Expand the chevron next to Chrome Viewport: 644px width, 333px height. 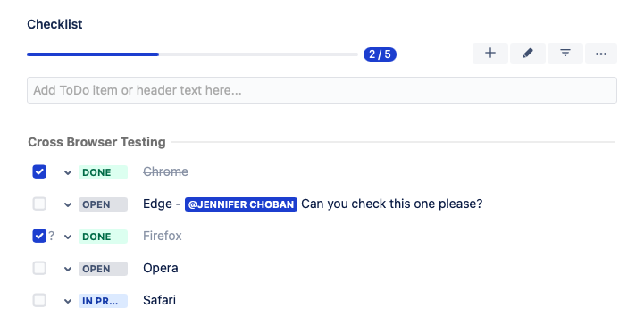point(68,172)
